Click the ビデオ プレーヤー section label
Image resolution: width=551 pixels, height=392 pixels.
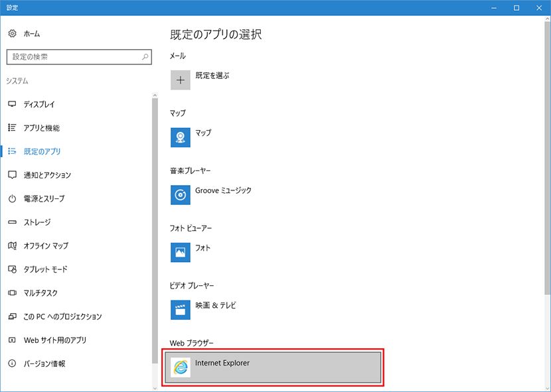point(191,286)
